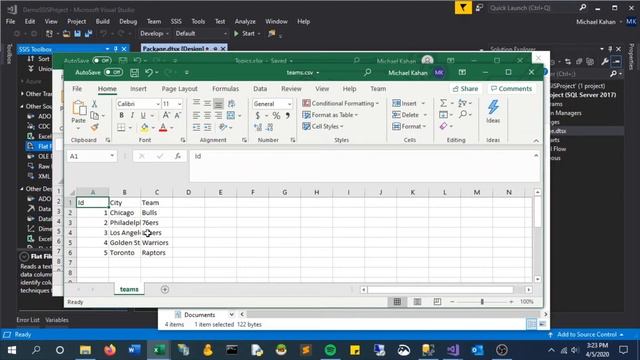Select cell containing Raptors
Viewport: 640px width, 360px height.
pos(156,253)
